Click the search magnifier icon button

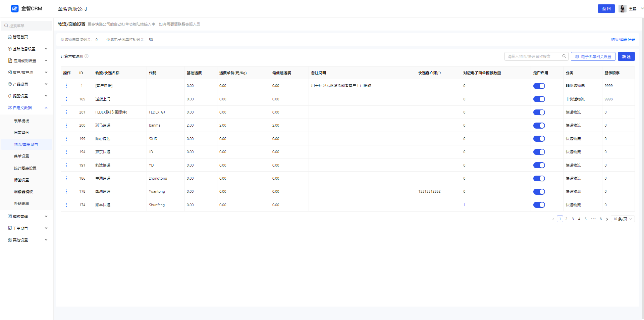(x=564, y=56)
